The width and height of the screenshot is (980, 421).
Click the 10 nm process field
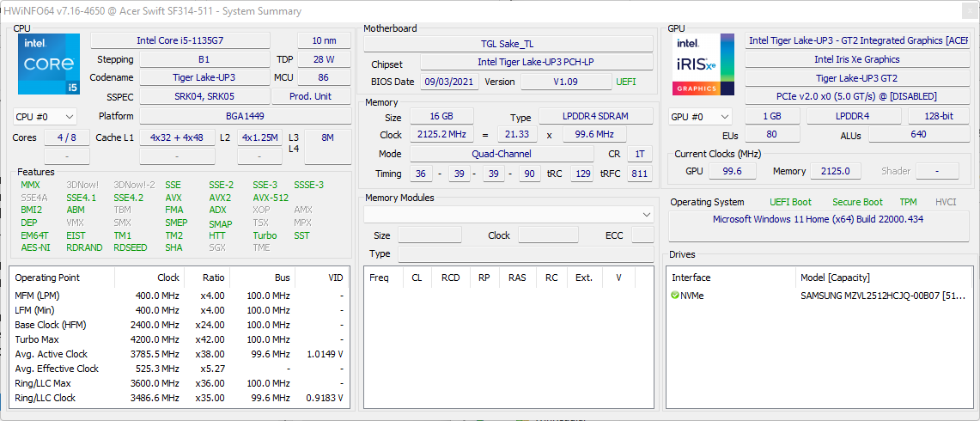click(325, 40)
